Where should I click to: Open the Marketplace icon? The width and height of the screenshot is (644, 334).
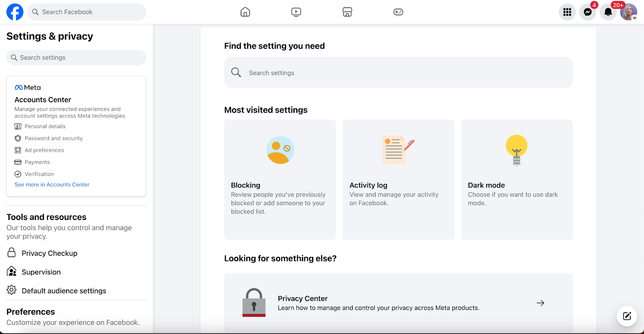coord(347,12)
